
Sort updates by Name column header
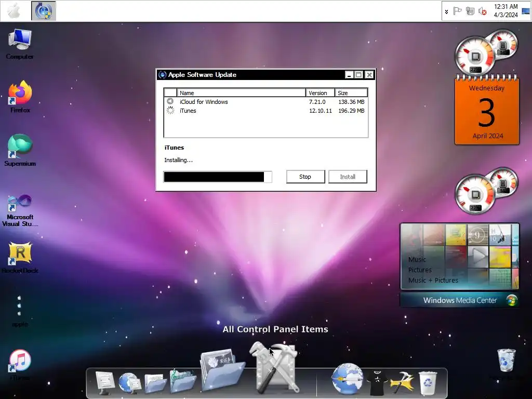(241, 92)
